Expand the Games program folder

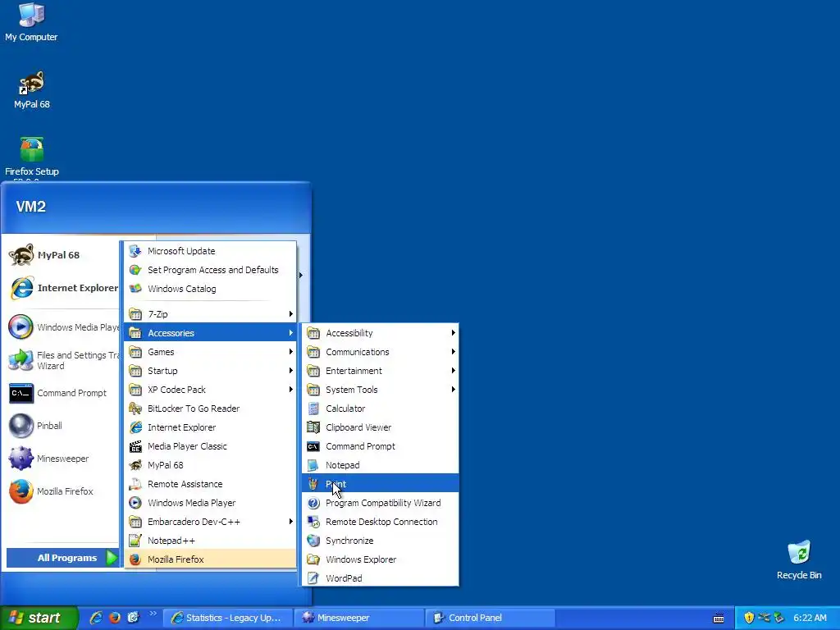coord(211,352)
